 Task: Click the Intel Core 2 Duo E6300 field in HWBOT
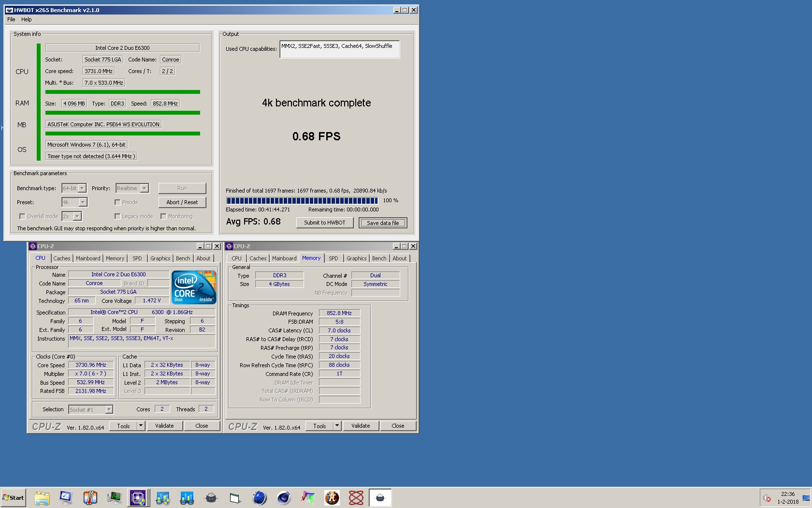(122, 48)
